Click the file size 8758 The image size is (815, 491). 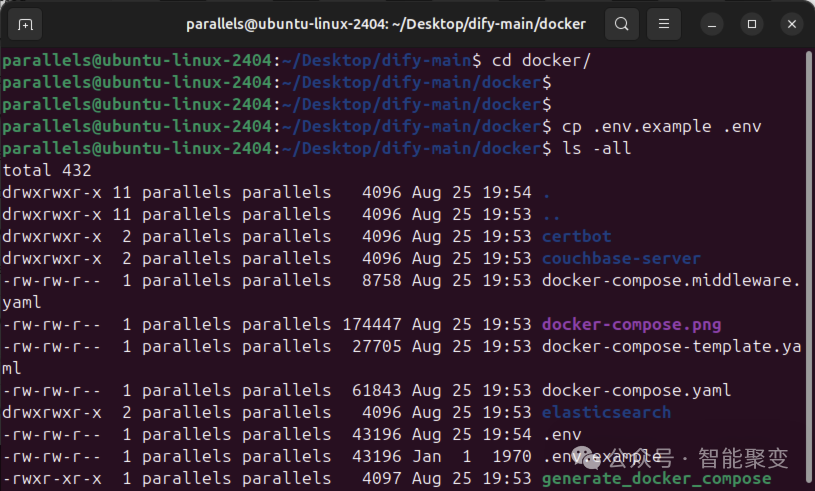(x=382, y=281)
